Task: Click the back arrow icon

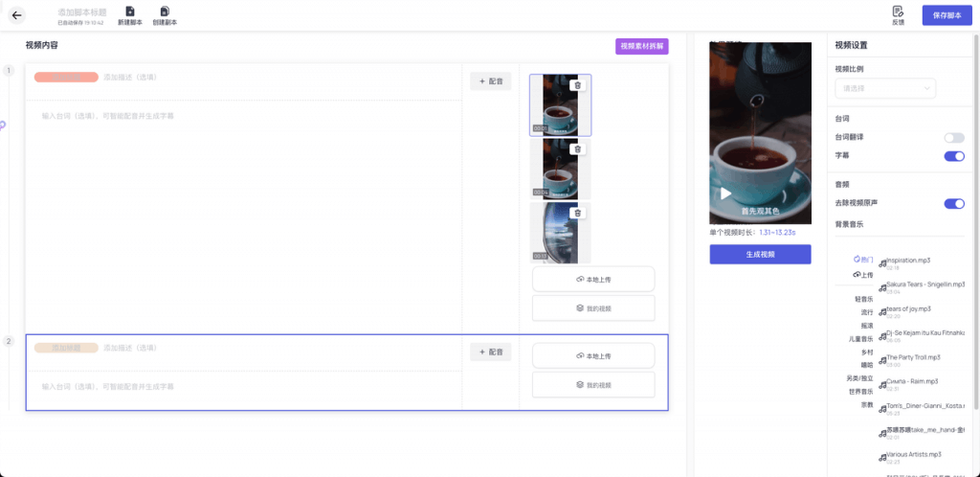Action: pos(16,15)
